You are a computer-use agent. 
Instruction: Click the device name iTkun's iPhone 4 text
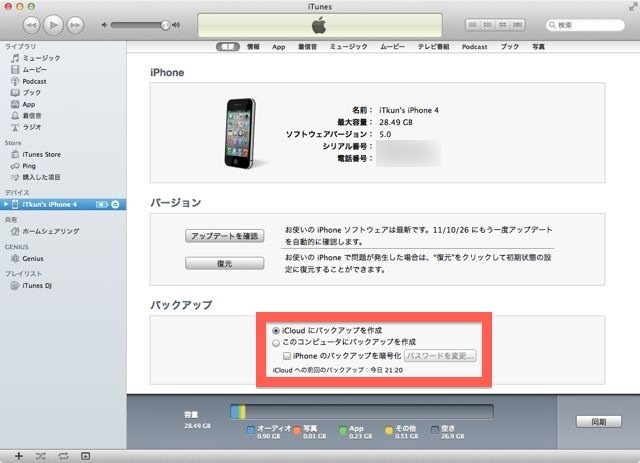click(x=409, y=110)
